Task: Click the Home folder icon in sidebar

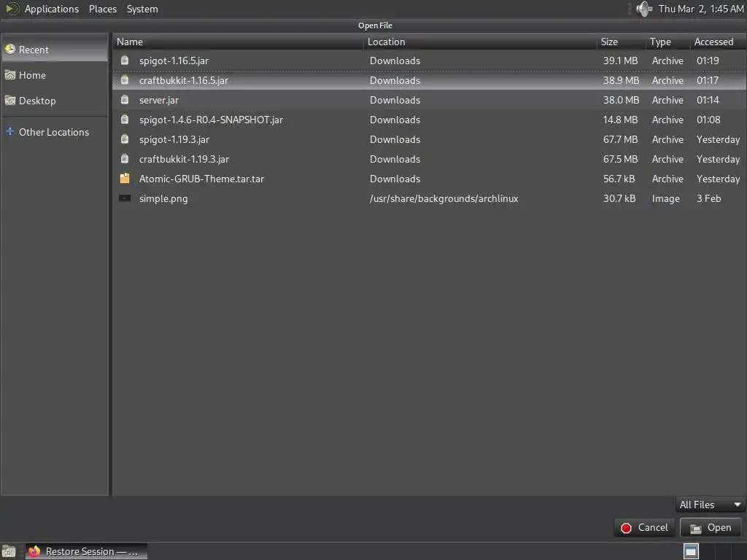Action: (10, 75)
